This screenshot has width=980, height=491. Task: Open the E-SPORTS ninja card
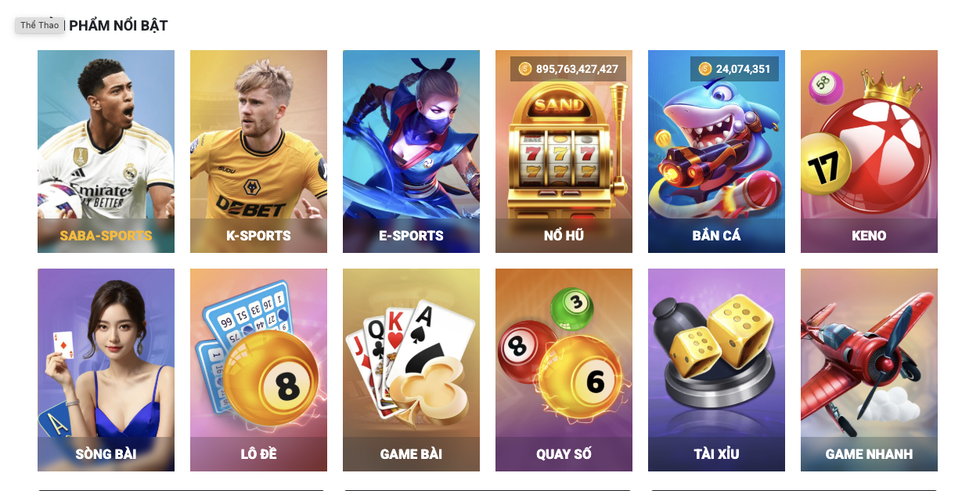click(x=411, y=151)
